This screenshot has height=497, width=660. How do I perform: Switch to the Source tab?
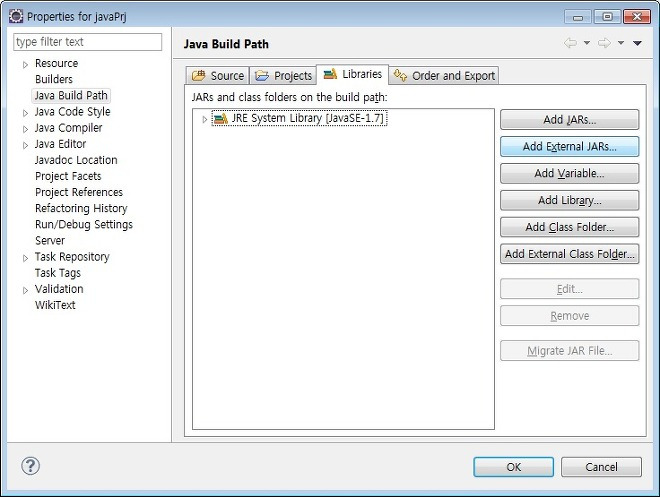218,76
